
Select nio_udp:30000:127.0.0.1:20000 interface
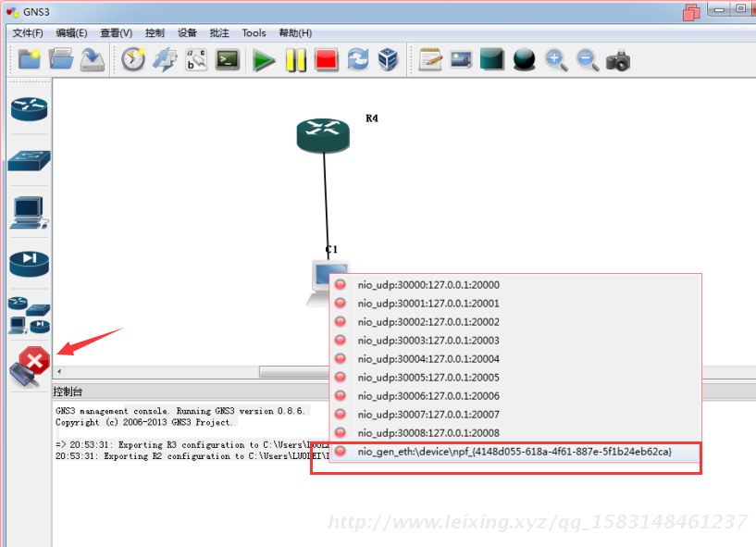point(514,284)
